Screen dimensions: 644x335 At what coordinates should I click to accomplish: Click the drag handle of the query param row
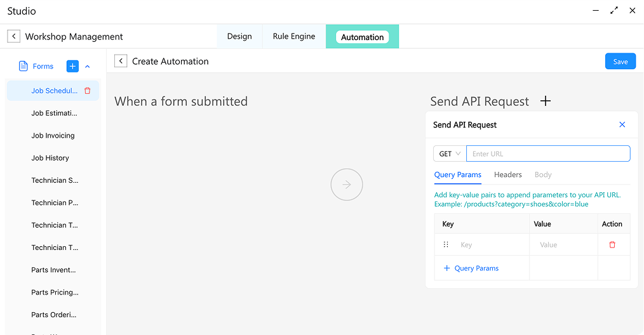(446, 245)
